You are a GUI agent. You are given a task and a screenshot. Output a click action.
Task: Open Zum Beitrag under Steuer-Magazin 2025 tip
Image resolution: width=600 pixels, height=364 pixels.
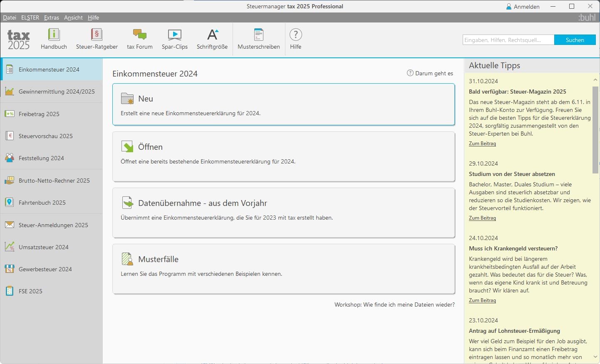tap(482, 144)
